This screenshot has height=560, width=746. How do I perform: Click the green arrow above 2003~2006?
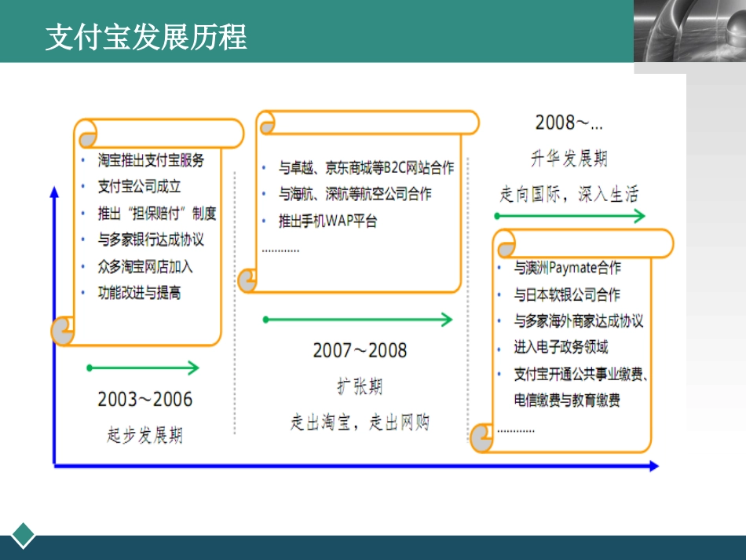pos(143,368)
